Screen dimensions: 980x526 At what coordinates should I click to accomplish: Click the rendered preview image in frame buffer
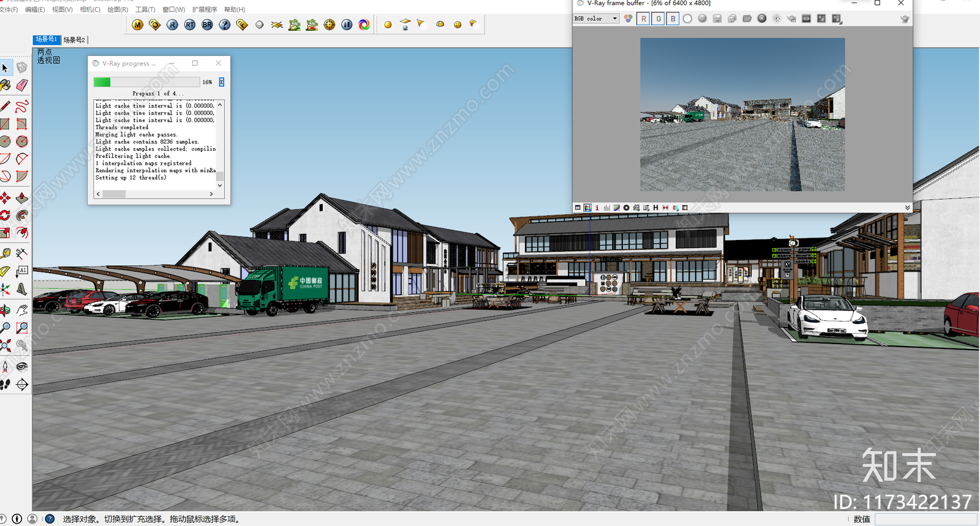click(x=742, y=115)
